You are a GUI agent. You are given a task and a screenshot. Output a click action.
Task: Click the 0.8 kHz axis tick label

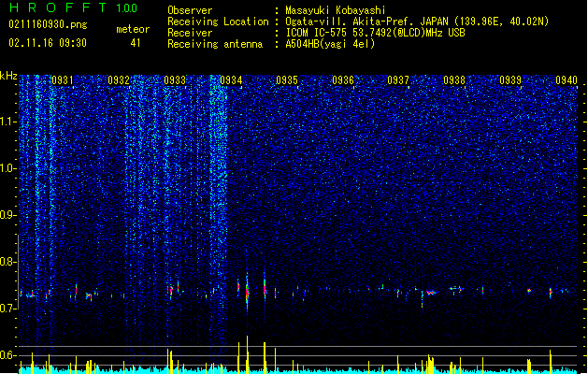tap(7, 262)
